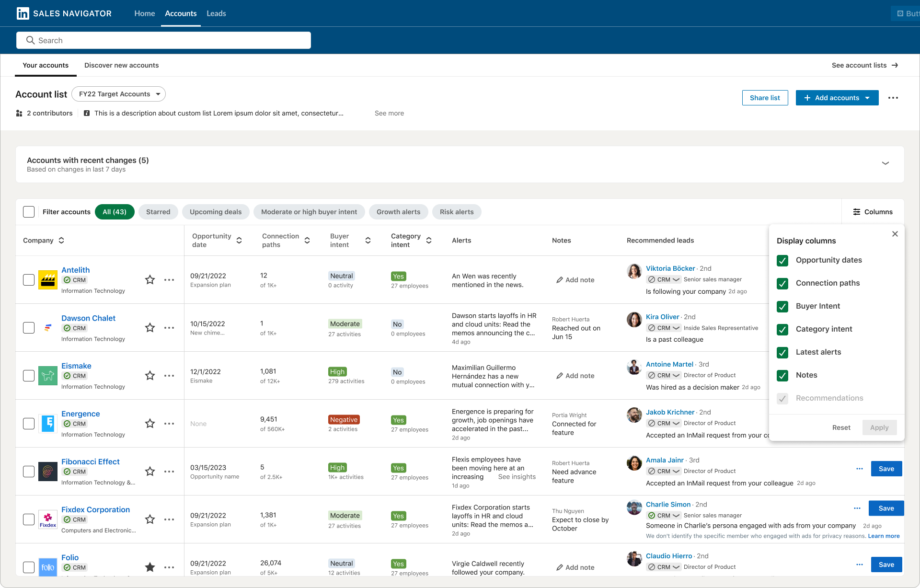
Task: Open the Columns settings button
Action: click(x=873, y=212)
